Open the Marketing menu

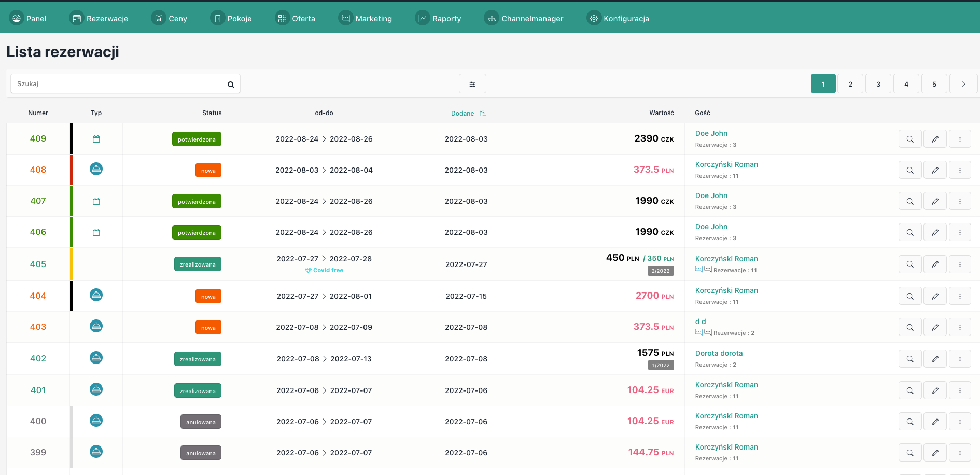click(365, 18)
